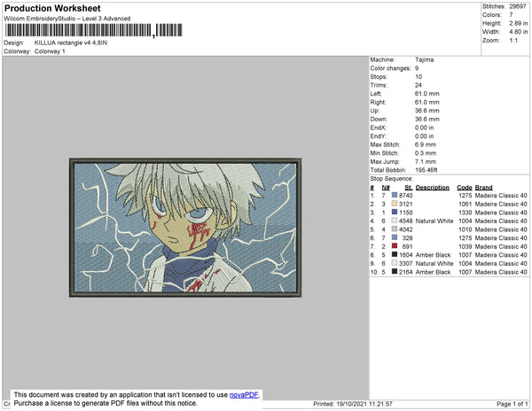Select the Left value '61.0 mm'

tap(427, 94)
